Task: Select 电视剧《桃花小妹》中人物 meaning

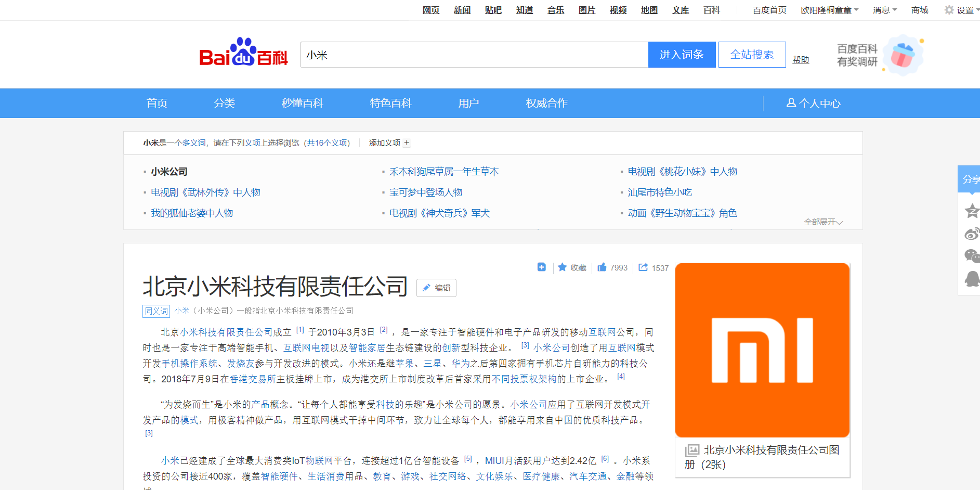Action: pyautogui.click(x=683, y=172)
